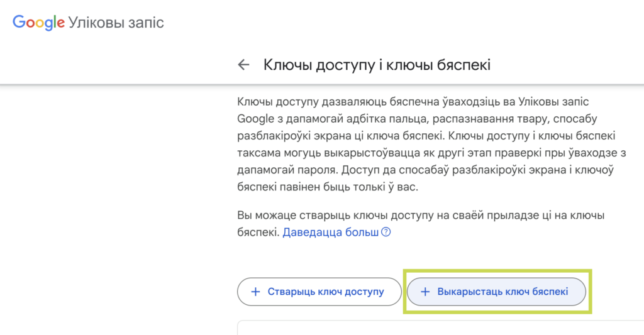Image resolution: width=644 pixels, height=335 pixels.
Task: Click the Ключы доступу і ключы бяспекі heading
Action: point(377,65)
